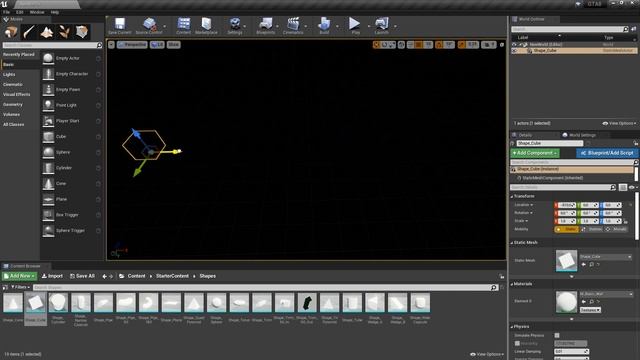Open the File menu

[x=7, y=12]
